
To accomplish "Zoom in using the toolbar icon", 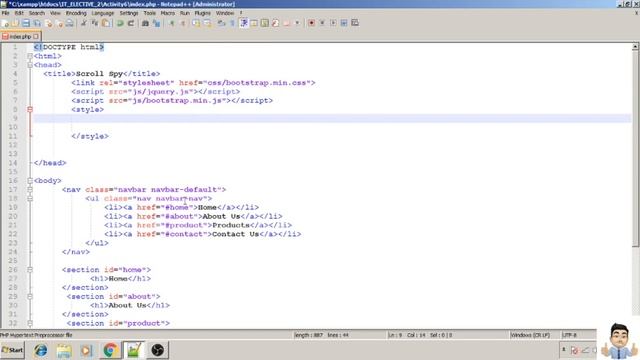I will coord(172,23).
